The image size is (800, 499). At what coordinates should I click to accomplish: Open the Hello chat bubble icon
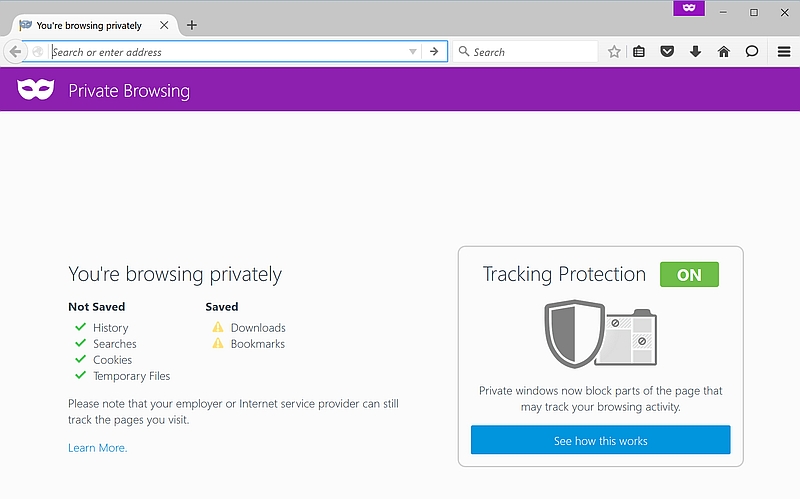[752, 52]
